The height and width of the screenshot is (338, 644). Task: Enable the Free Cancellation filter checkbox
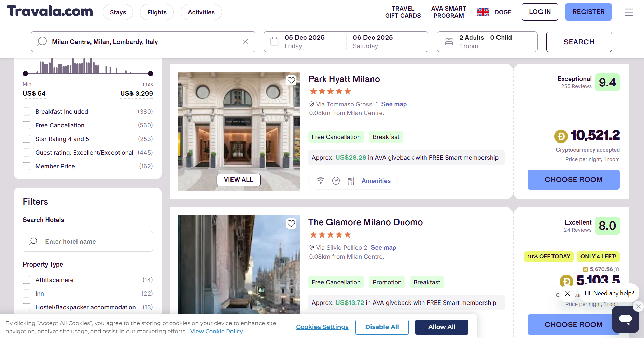tap(26, 125)
